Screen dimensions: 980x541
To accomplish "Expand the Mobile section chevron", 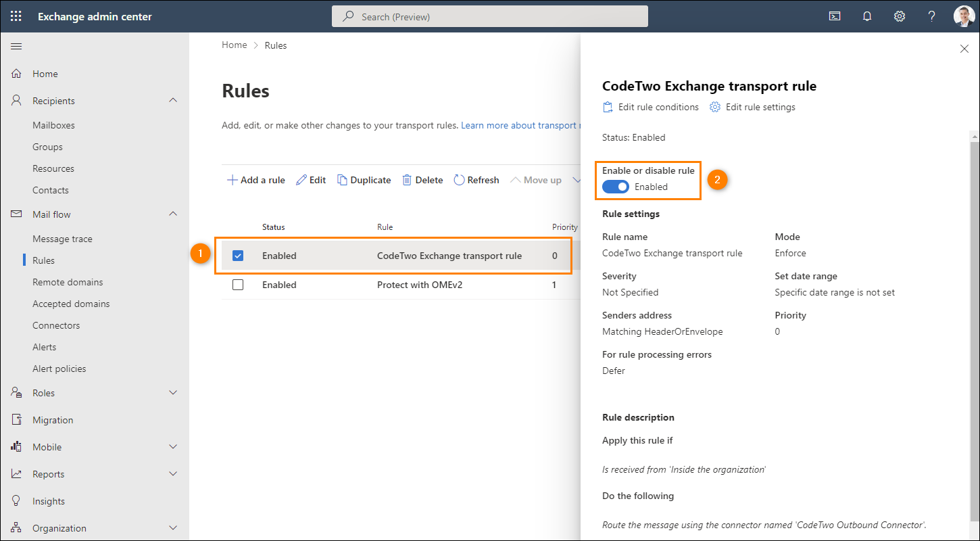I will pos(173,447).
